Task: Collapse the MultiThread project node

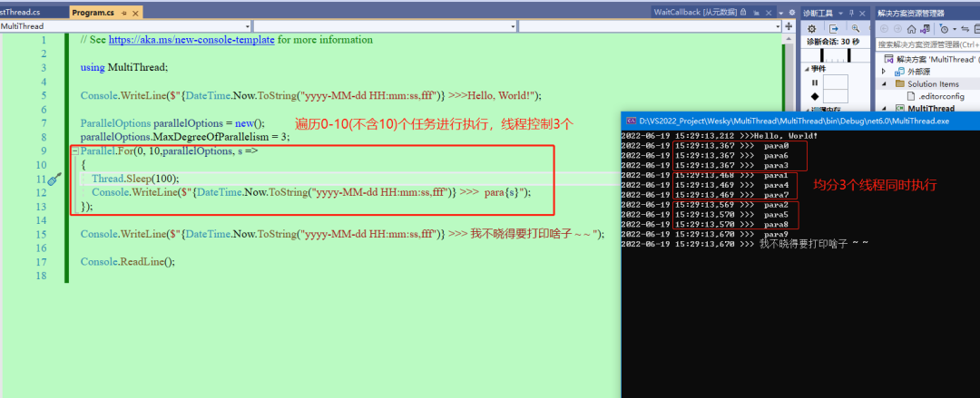Action: point(885,109)
